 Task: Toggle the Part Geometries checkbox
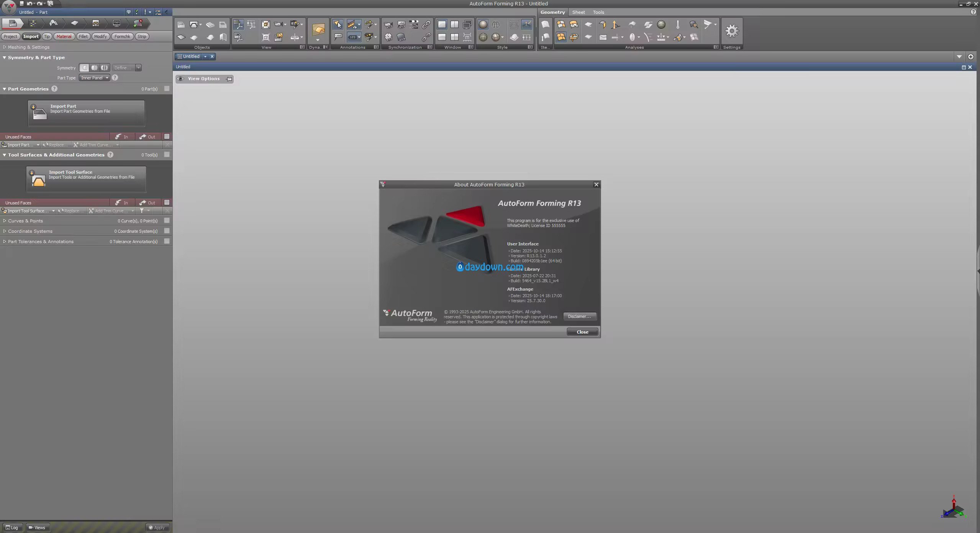pos(167,89)
